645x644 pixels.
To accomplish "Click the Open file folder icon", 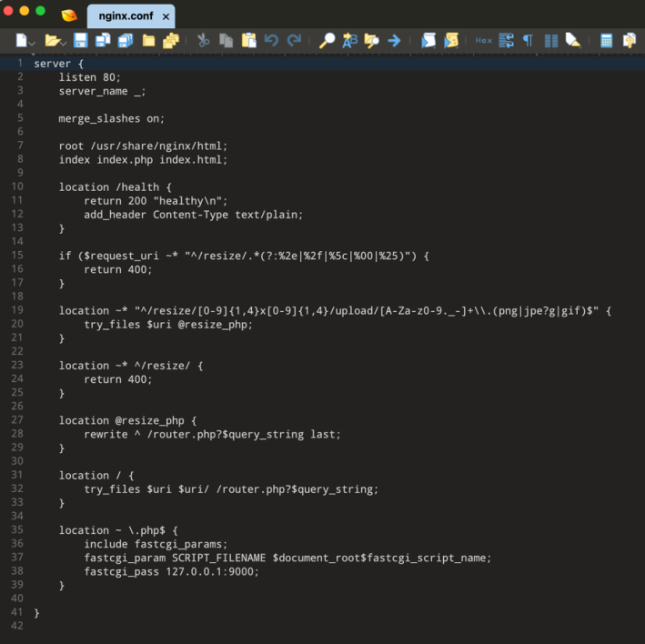I will (52, 40).
